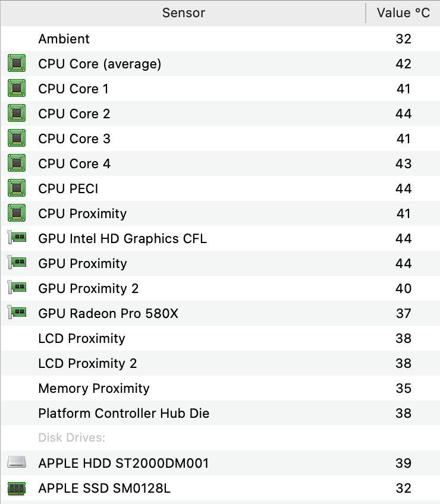
Task: Click the GPU Proximity 2 card icon
Action: (18, 288)
